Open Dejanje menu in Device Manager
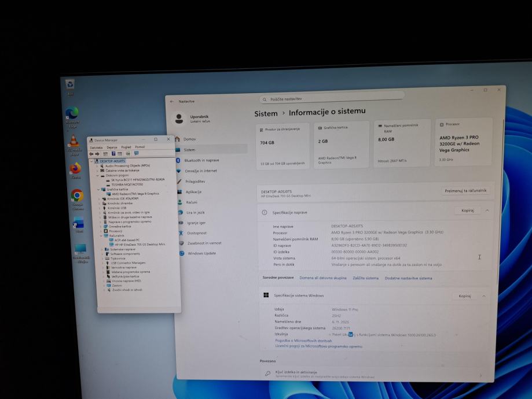This screenshot has width=532, height=399. point(112,147)
